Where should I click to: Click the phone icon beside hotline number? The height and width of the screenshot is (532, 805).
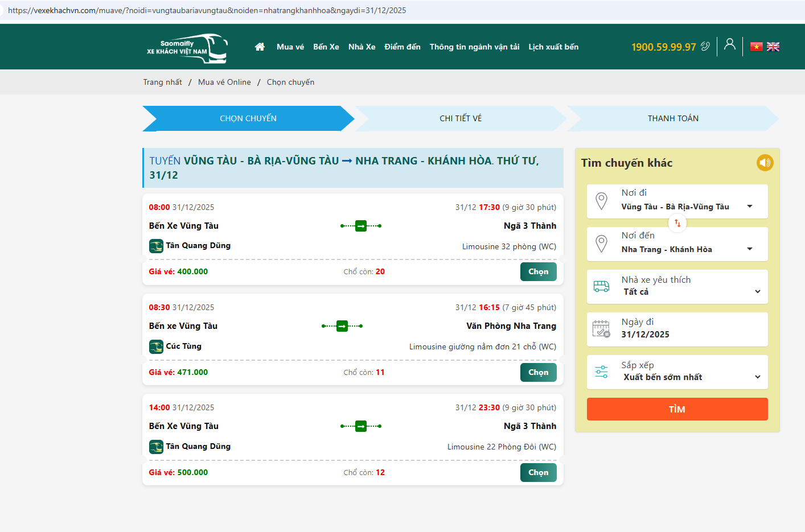pyautogui.click(x=705, y=47)
